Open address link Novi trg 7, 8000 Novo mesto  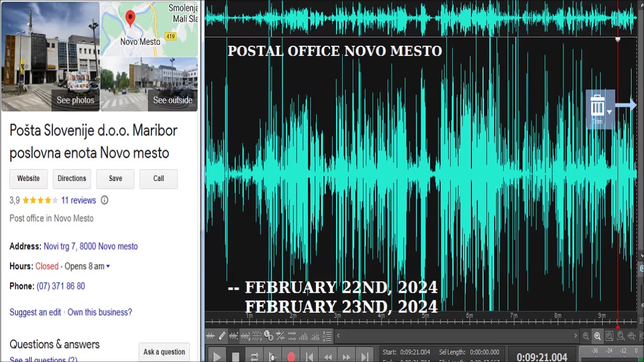pyautogui.click(x=91, y=246)
